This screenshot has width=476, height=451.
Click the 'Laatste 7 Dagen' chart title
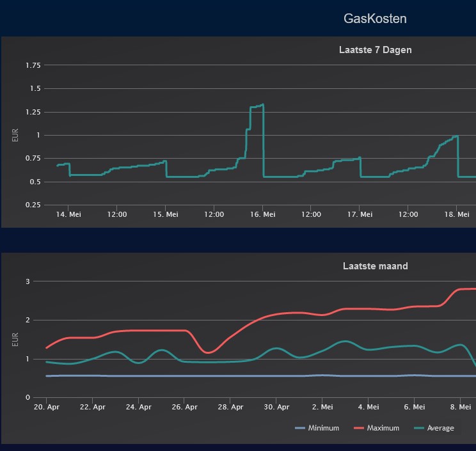tap(375, 50)
